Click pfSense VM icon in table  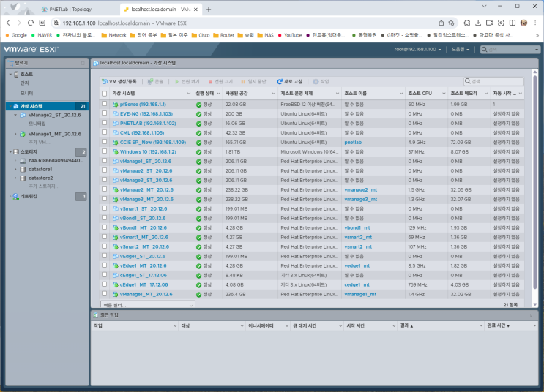116,105
